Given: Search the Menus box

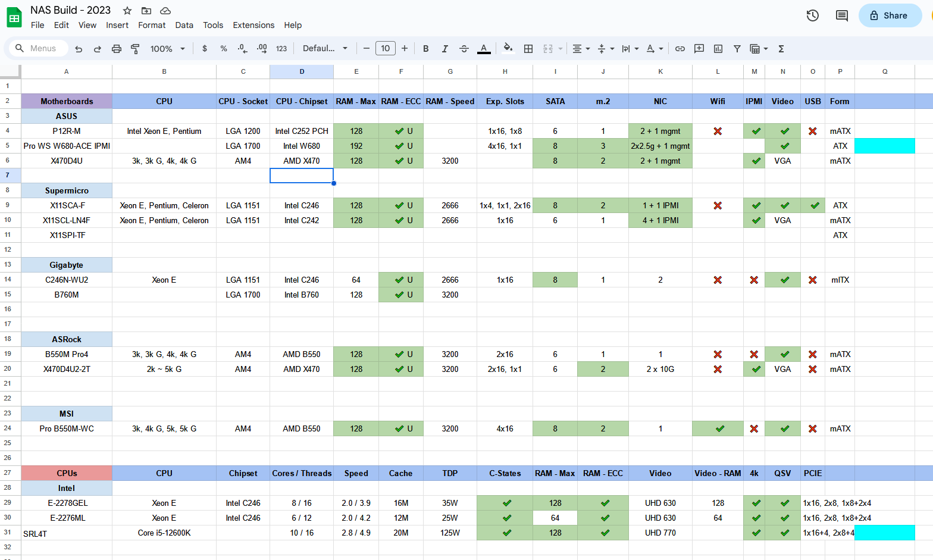Looking at the screenshot, I should (x=39, y=49).
